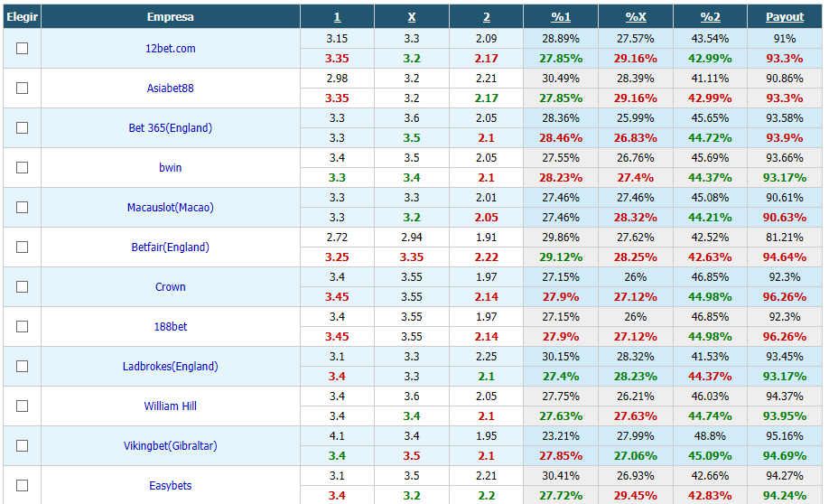This screenshot has height=504, width=829.
Task: Select the 188bet checkbox
Action: click(x=23, y=326)
